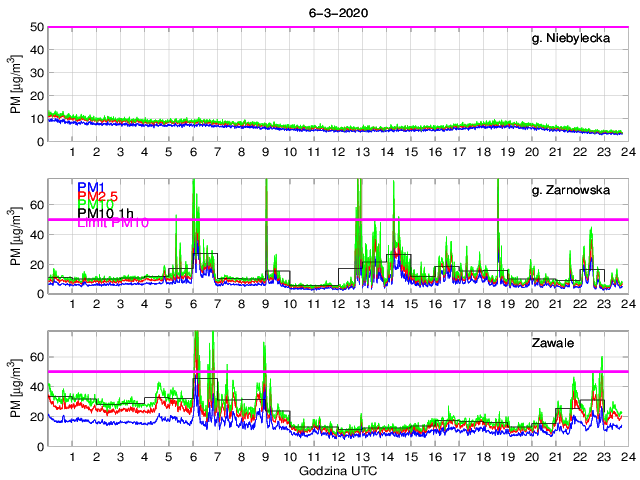Click the chart title 6-3-2020
640x480 pixels.
[x=337, y=11]
